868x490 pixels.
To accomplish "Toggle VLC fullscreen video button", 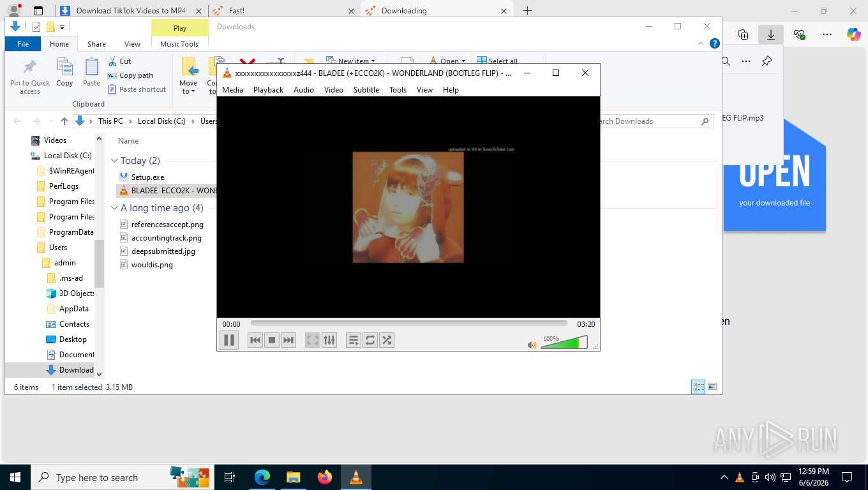I will [312, 340].
